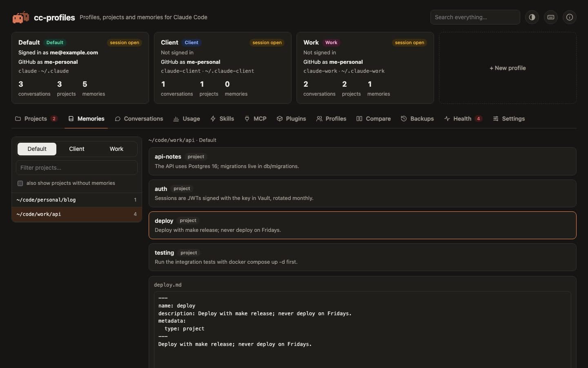Click the Skills lightning bolt icon

[213, 119]
